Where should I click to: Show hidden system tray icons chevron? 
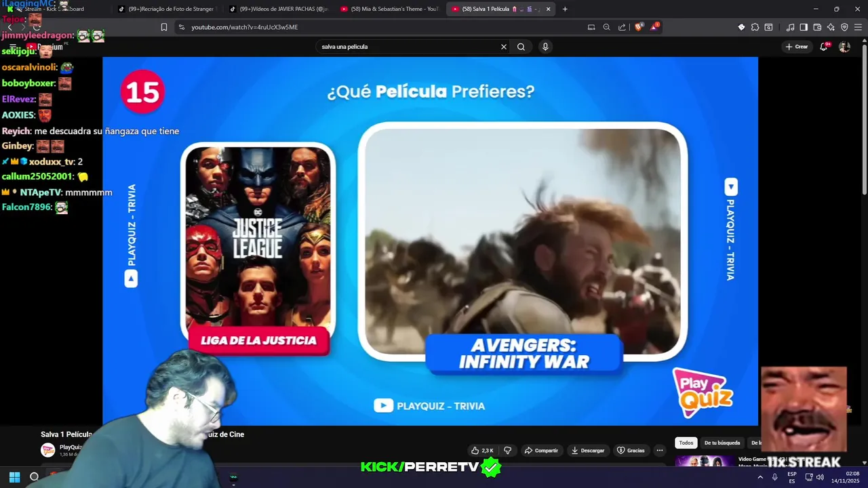coord(759,477)
